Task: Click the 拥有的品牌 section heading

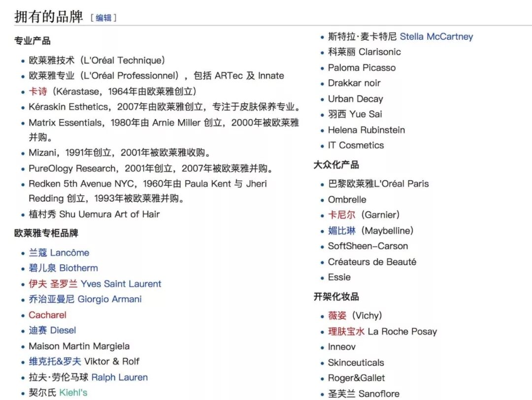Action: click(x=48, y=16)
